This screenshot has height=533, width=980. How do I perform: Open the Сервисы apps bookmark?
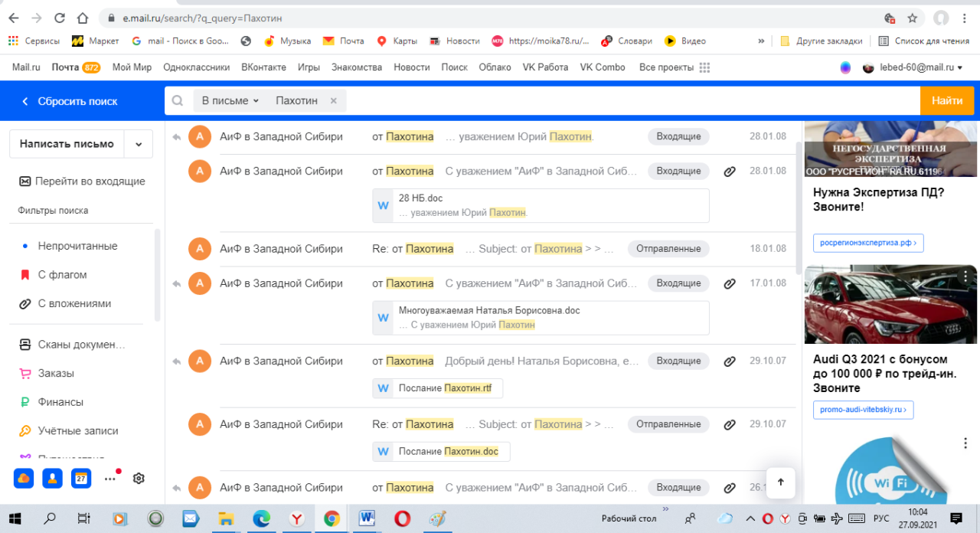[34, 41]
